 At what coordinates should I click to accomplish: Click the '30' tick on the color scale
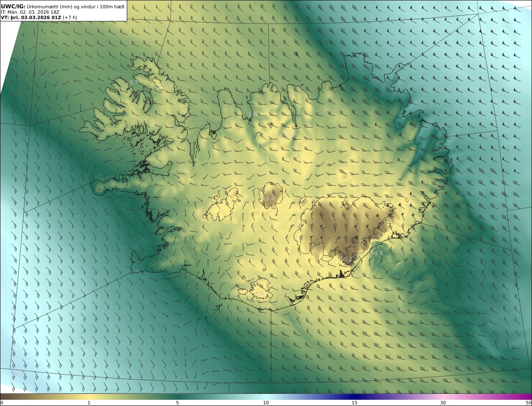[443, 403]
